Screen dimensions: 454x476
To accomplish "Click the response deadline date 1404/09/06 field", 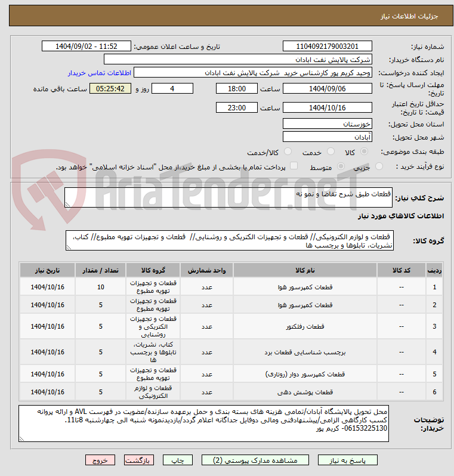I will pos(327,89).
